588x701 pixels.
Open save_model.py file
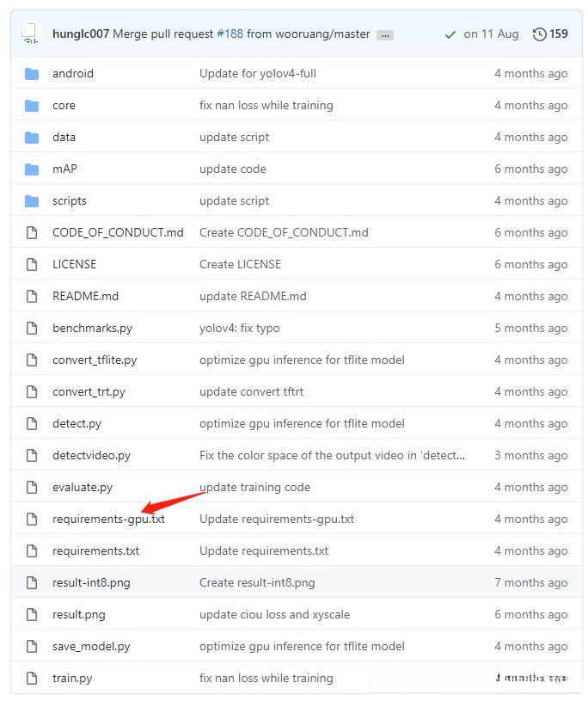pyautogui.click(x=91, y=646)
